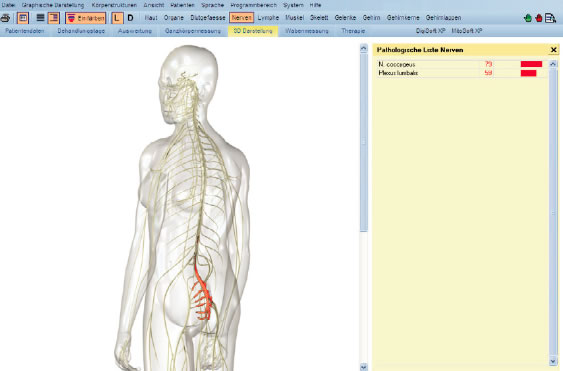The height and width of the screenshot is (371, 563).
Task: Toggle the Nerven structure layer
Action: (x=242, y=18)
